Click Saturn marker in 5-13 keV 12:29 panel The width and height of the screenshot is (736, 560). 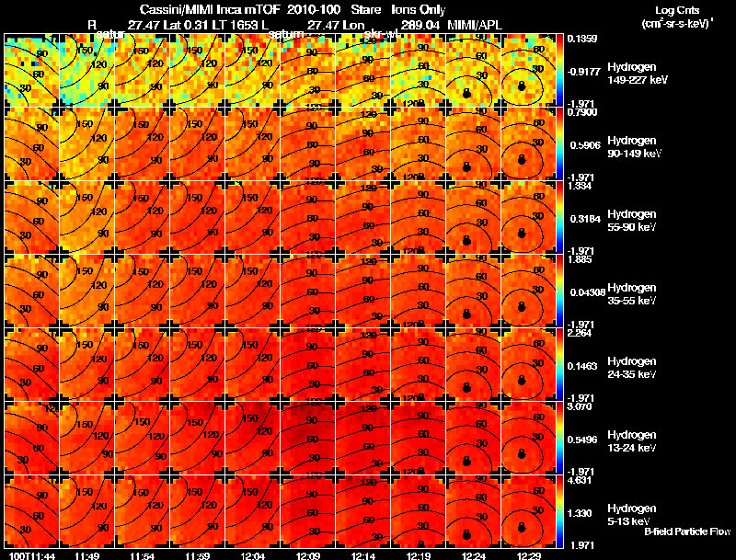point(522,527)
